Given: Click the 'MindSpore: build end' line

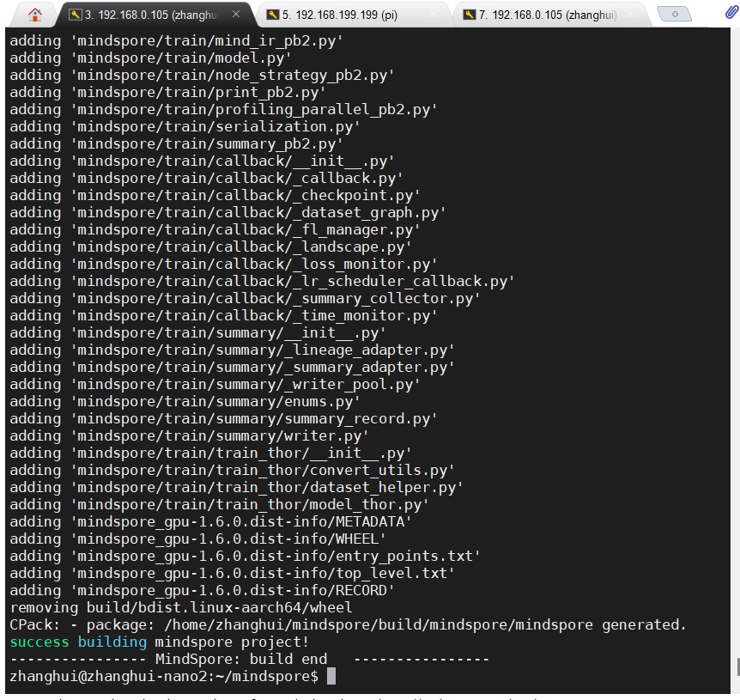Looking at the screenshot, I should point(249,659).
